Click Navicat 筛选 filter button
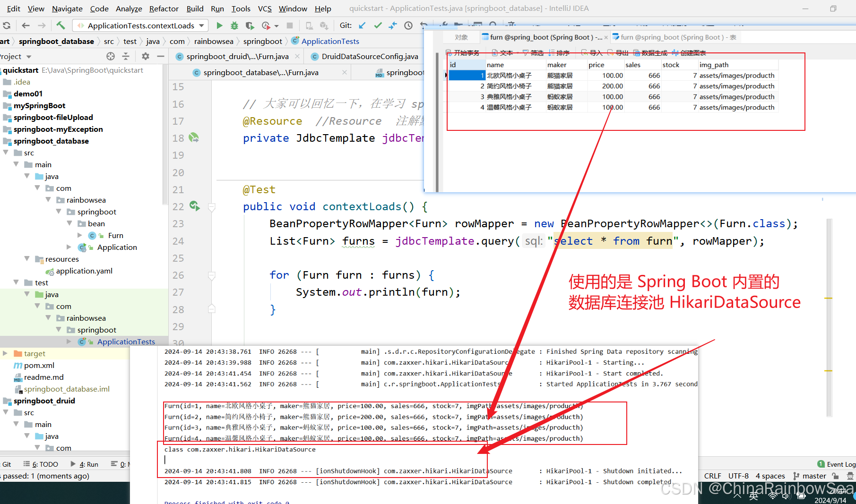Image resolution: width=856 pixels, height=504 pixels. tap(533, 52)
